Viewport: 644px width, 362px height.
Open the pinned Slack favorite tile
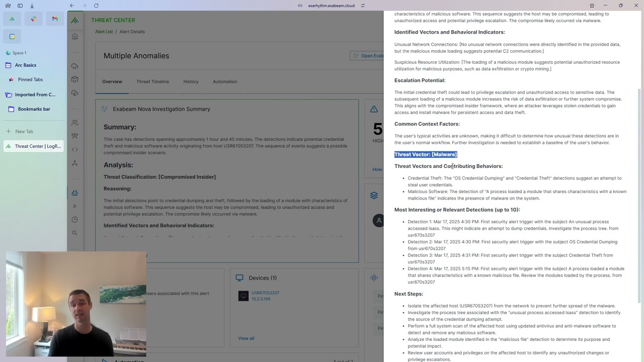(34, 19)
